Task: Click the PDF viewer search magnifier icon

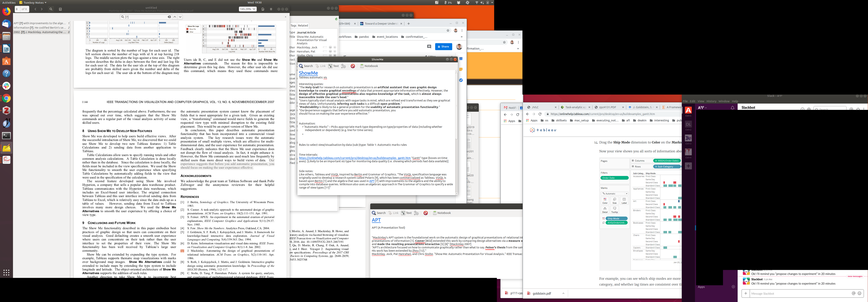Action: [51, 9]
